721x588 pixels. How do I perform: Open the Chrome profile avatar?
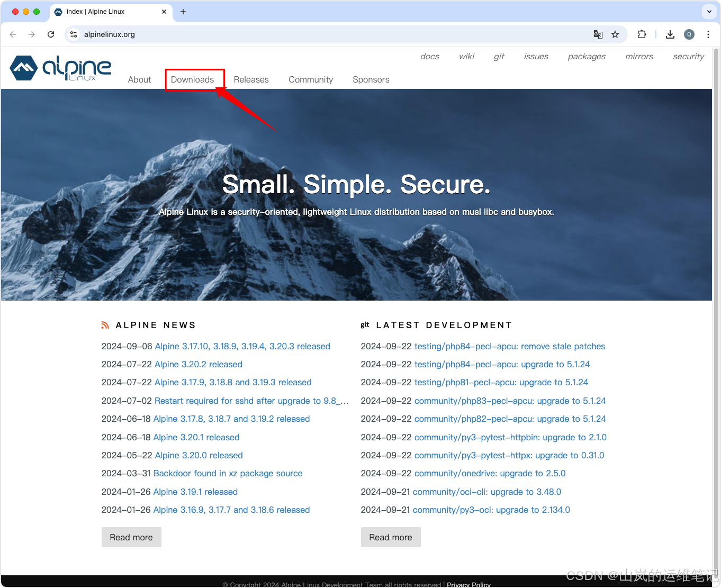pos(689,34)
